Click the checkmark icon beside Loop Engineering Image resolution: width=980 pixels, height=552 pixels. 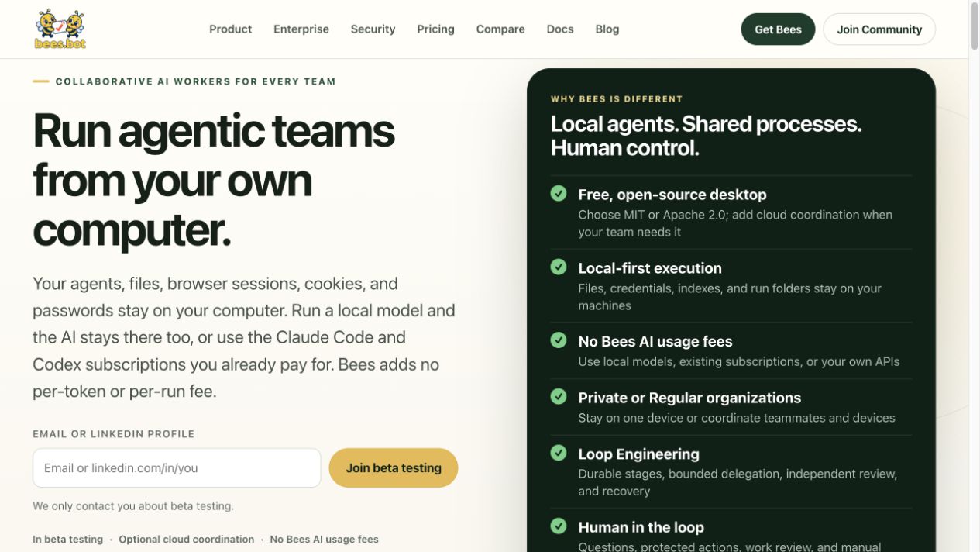(559, 453)
